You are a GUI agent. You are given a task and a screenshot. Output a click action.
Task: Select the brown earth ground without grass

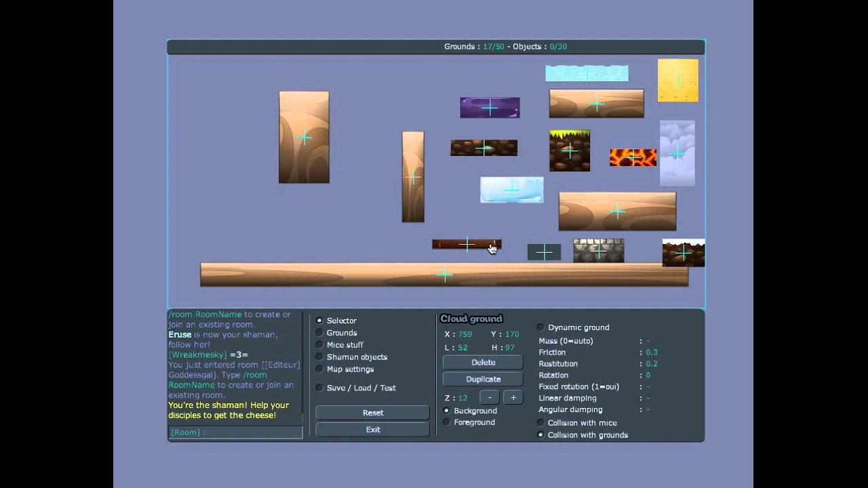point(484,148)
